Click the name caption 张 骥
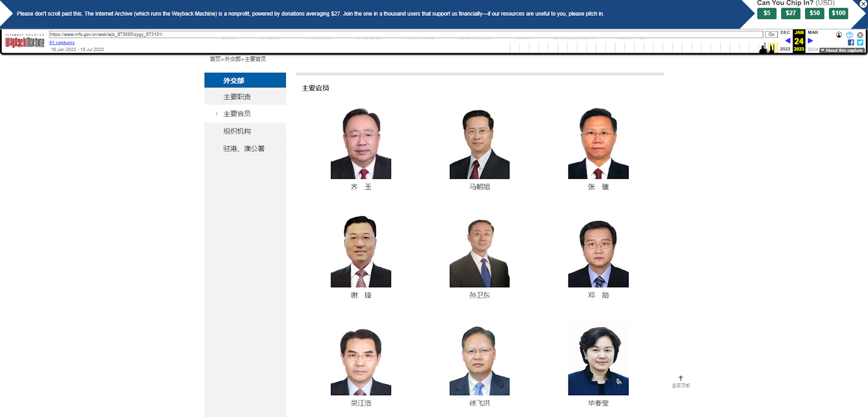868x417 pixels. pyautogui.click(x=598, y=187)
